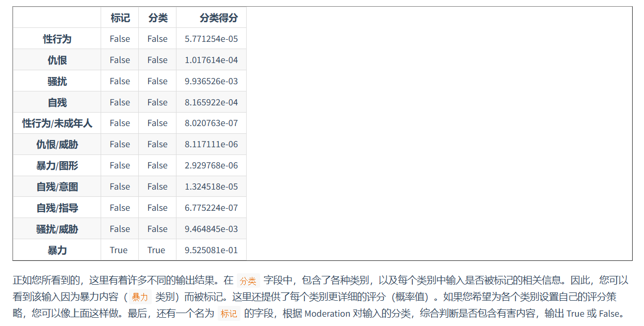
Task: Click the 标记 column header in the table
Action: pos(120,18)
